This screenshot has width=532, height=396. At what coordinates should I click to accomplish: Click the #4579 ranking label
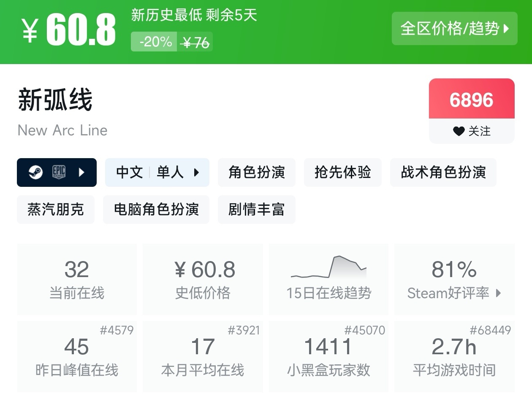117,330
